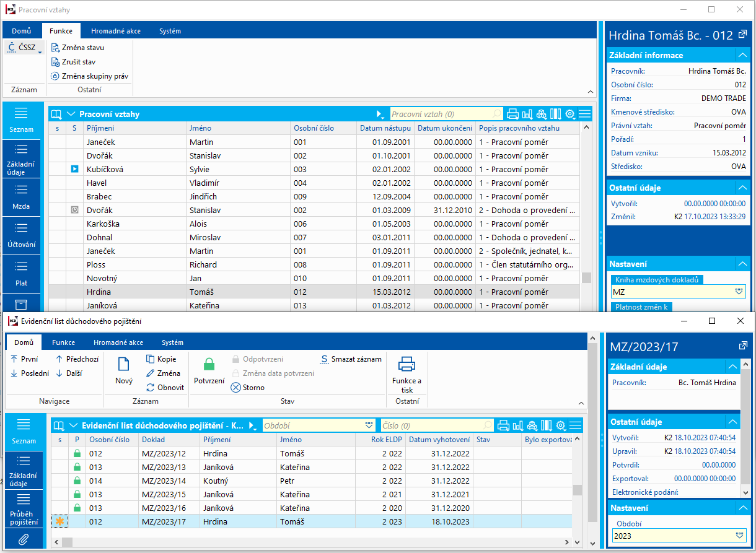Expand the Období 2023 combo box
This screenshot has height=553, width=756.
point(737,536)
